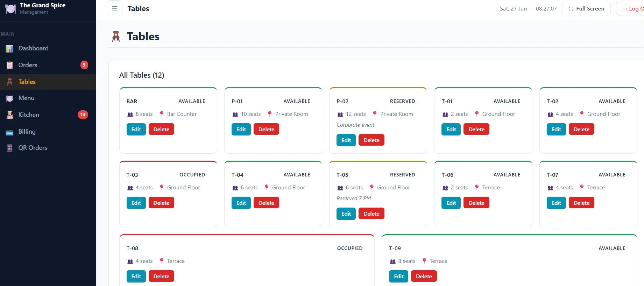
Task: Click the location pin on BAR card
Action: [162, 114]
